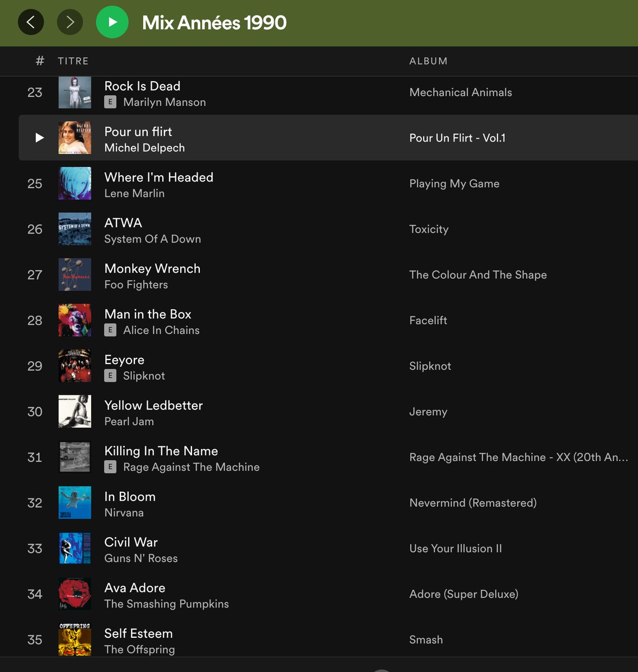
Task: Click Yellow Ledbetter cover thumbnail
Action: pos(75,412)
